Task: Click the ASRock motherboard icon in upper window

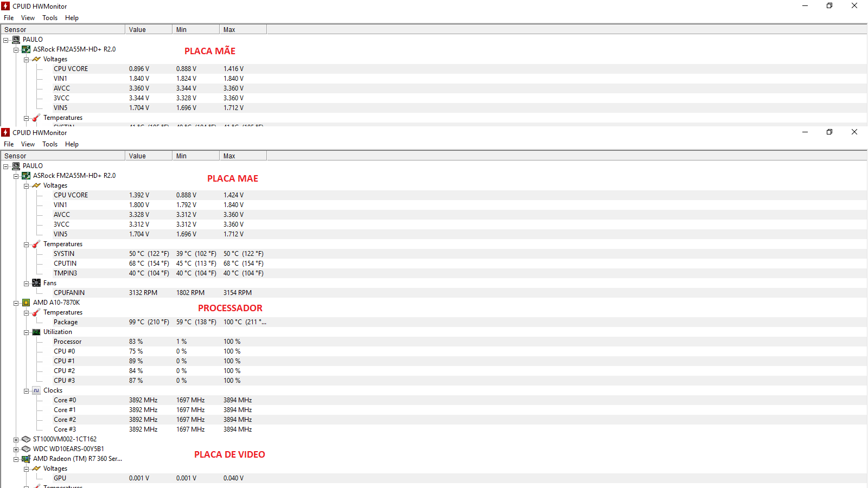Action: pos(26,49)
